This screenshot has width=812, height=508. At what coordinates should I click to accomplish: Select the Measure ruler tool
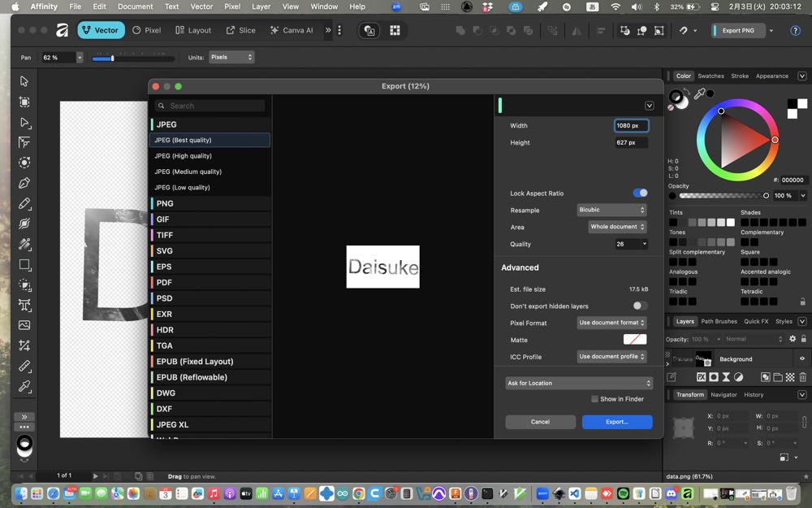point(24,366)
